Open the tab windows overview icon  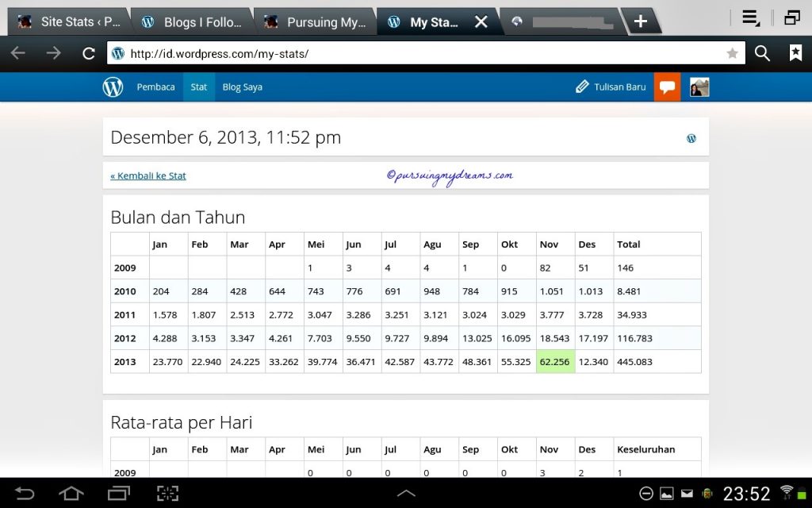(x=791, y=17)
